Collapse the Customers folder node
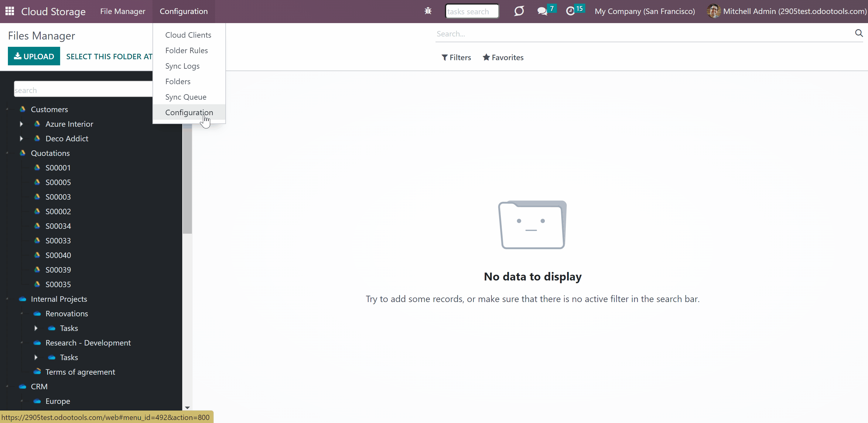 click(x=7, y=109)
